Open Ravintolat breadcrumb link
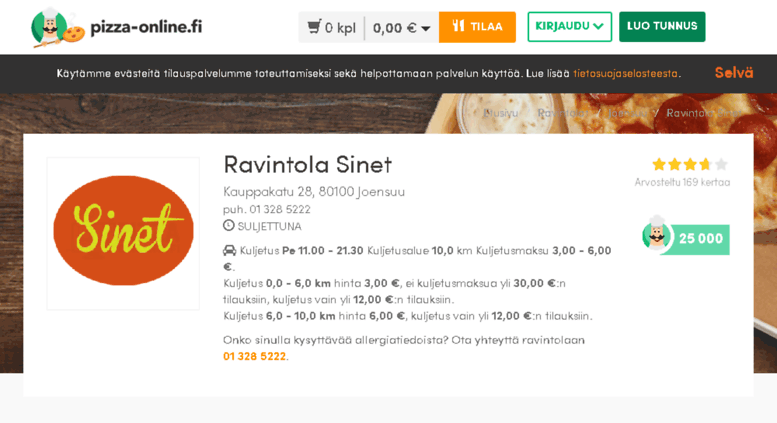The width and height of the screenshot is (777, 423). (562, 113)
